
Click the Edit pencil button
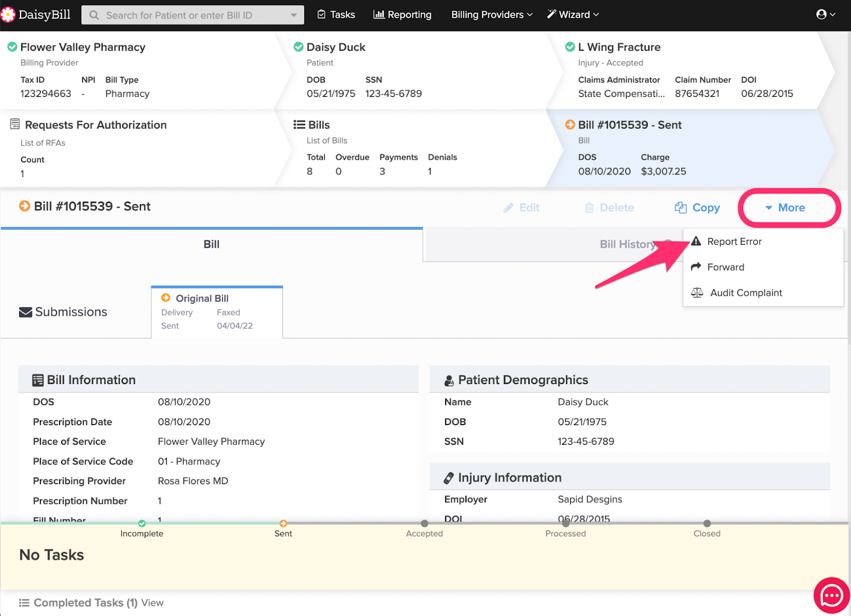point(521,207)
